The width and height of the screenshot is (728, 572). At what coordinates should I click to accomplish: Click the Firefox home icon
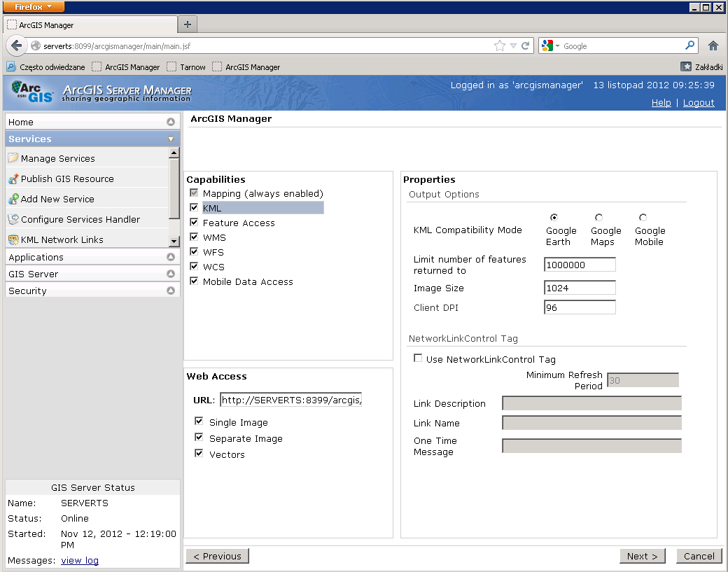coord(713,46)
